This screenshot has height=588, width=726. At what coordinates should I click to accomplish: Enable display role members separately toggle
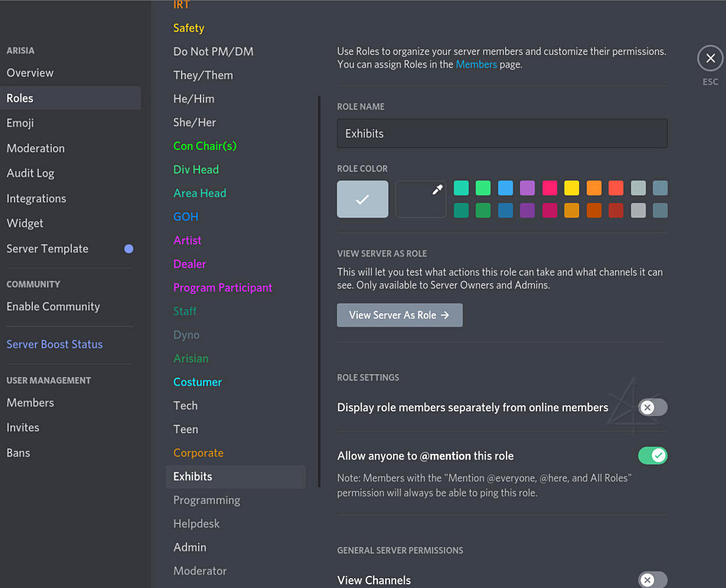(653, 407)
